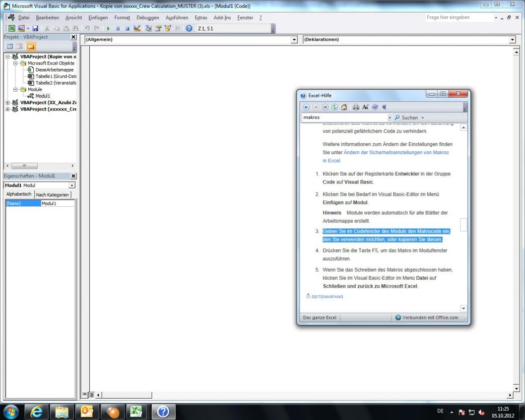Click Project panel horizontal scrollbar thumb
The width and height of the screenshot is (525, 420).
click(x=24, y=166)
